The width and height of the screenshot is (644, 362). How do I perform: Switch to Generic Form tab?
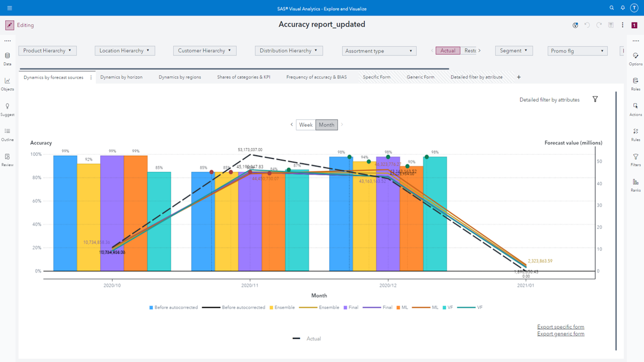[x=421, y=77]
